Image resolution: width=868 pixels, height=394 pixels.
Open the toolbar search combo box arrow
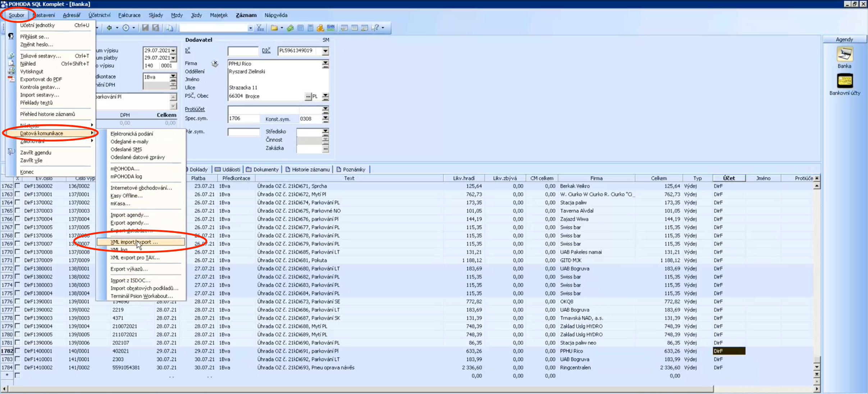pos(250,28)
